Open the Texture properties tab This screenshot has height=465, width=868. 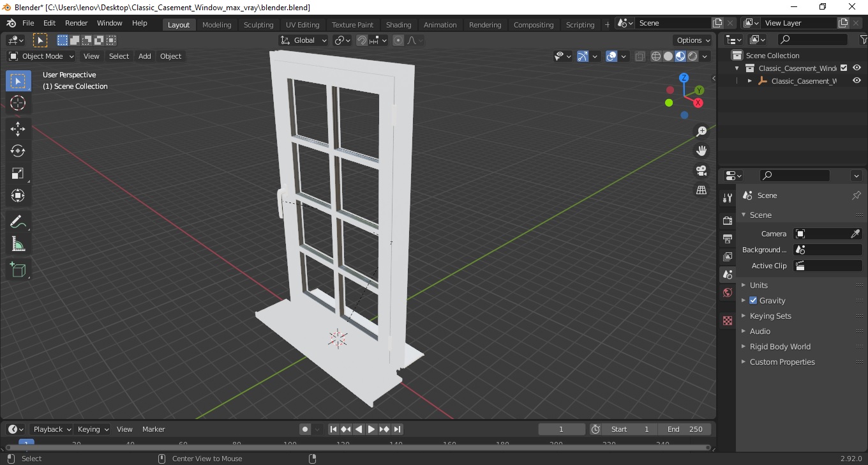(x=728, y=321)
